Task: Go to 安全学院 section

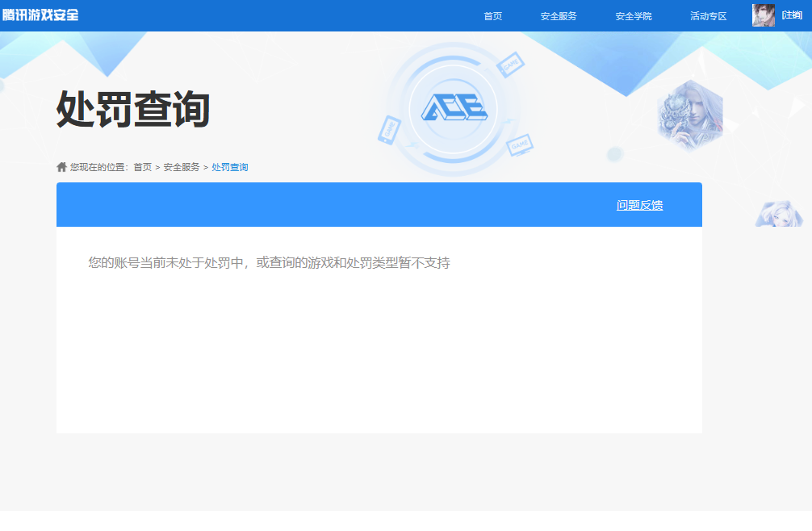Action: tap(634, 16)
